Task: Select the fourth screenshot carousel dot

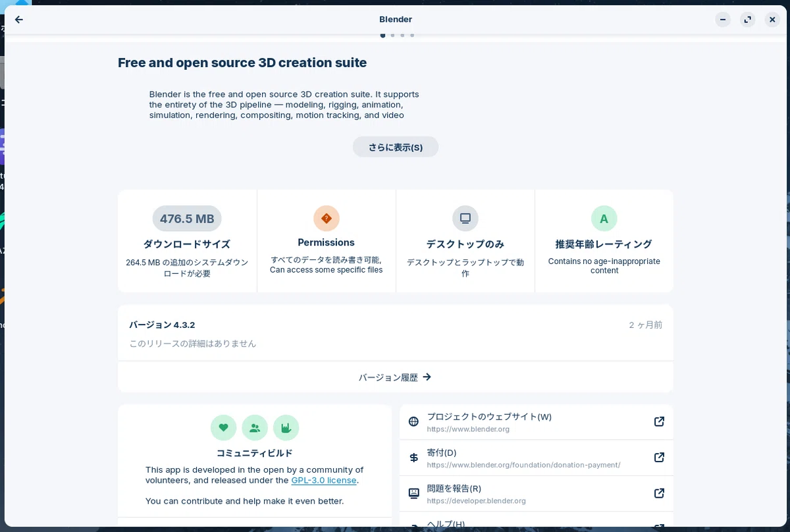Action: coord(412,36)
